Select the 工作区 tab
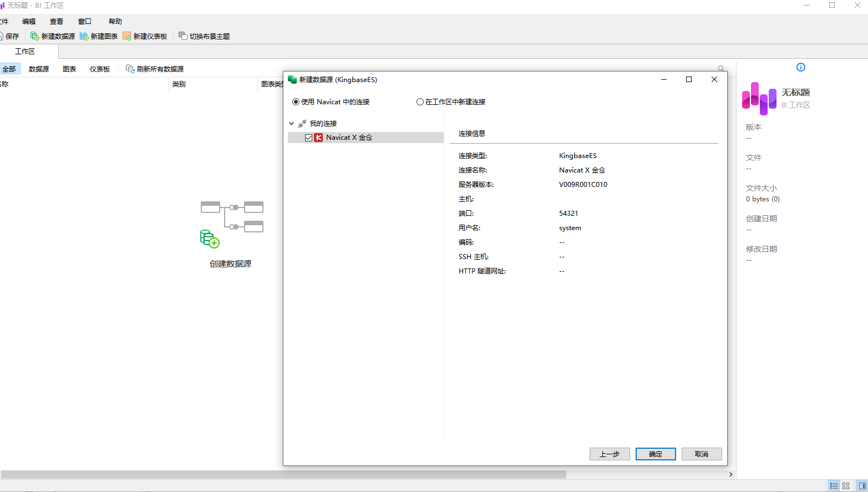The width and height of the screenshot is (868, 492). coord(26,52)
